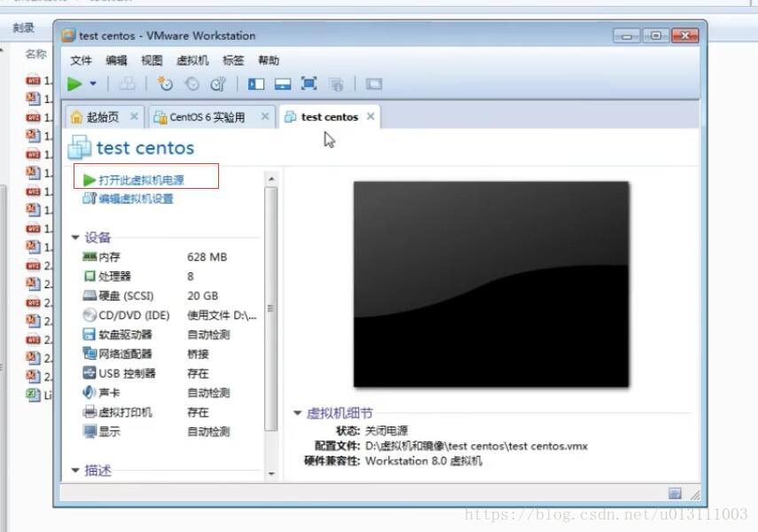Select the 软盘驱动器 device row

click(169, 334)
